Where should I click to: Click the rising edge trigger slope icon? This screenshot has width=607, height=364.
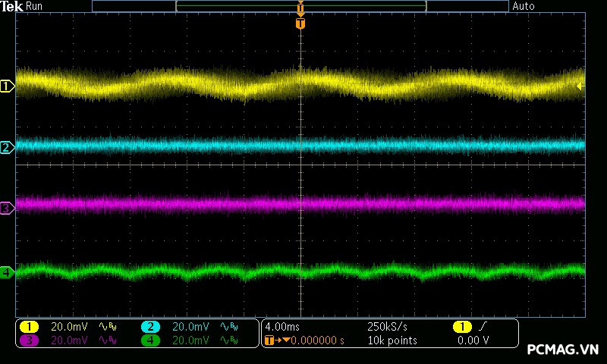[x=483, y=326]
